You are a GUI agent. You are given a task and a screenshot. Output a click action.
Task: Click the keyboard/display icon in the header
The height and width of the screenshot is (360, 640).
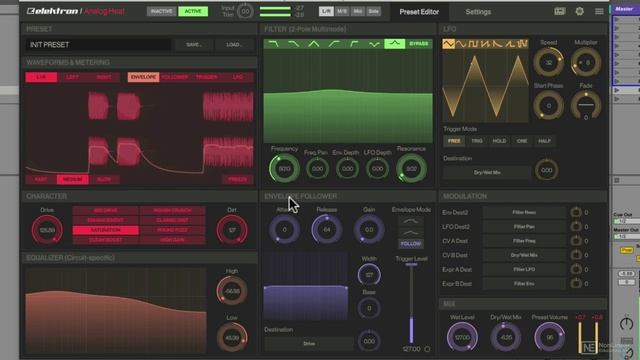coord(560,11)
